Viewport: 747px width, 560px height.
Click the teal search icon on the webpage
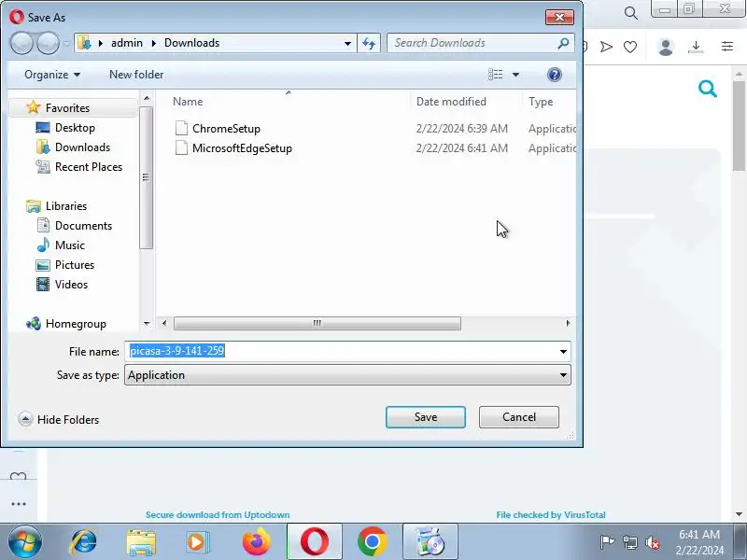708,89
